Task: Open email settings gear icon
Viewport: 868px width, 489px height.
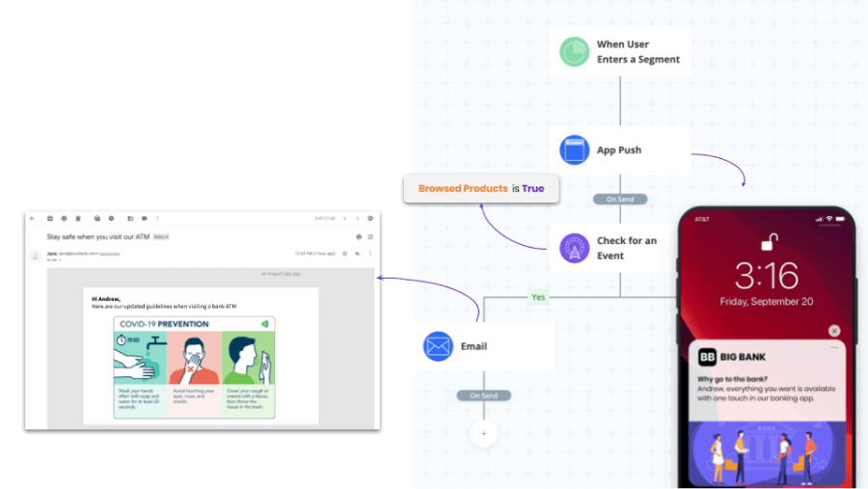Action: (x=370, y=219)
